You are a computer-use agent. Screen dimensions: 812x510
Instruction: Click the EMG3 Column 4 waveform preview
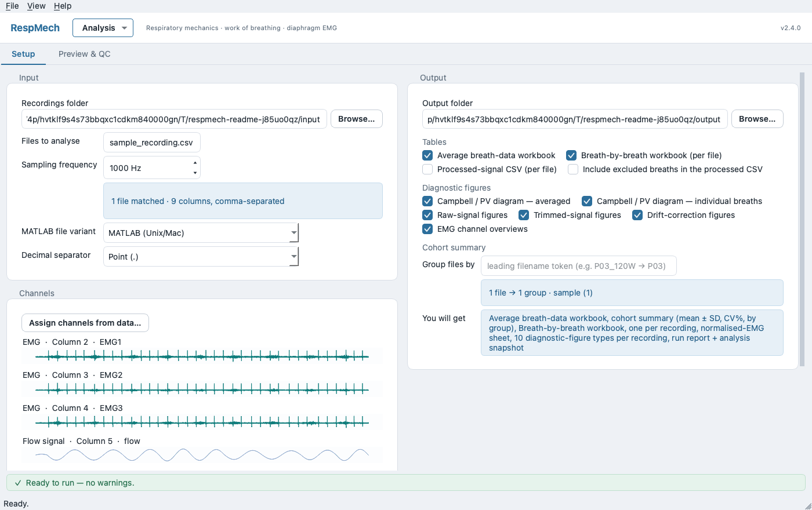(202, 422)
